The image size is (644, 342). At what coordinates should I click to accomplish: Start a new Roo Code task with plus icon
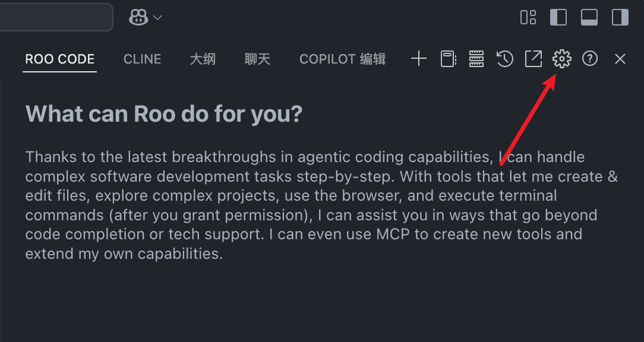[419, 58]
